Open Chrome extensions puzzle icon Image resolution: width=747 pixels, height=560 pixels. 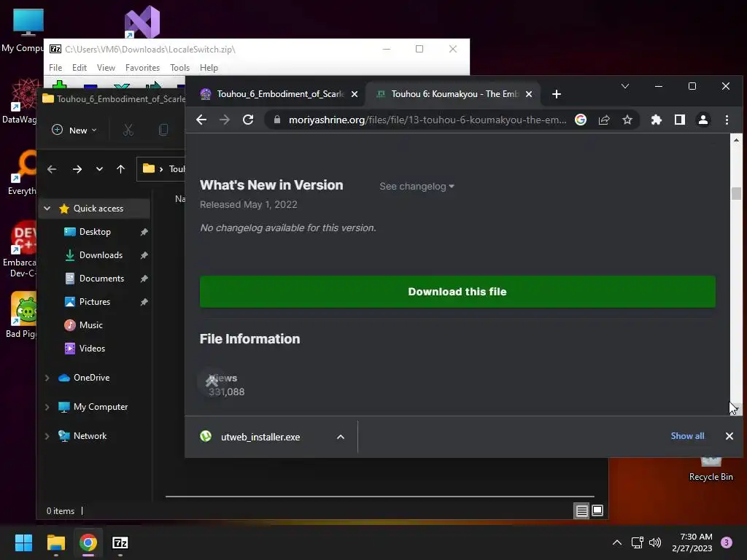657,120
